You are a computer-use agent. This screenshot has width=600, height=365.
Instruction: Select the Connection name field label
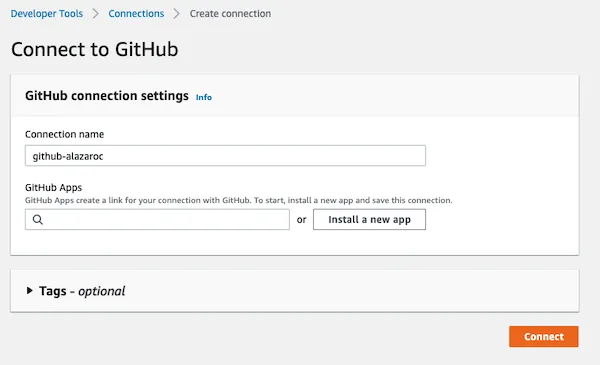click(x=64, y=134)
